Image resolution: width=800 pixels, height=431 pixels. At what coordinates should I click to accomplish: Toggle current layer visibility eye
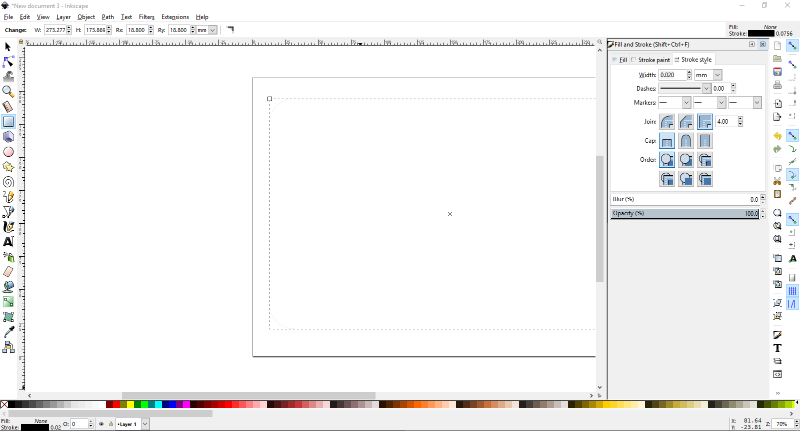coord(101,424)
